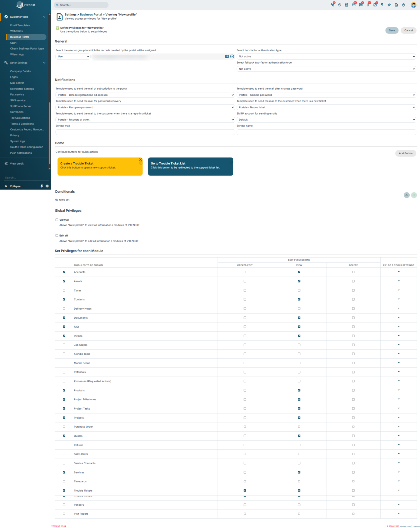Click the vtenext.com footer link
This screenshot has width=420, height=528.
(405, 526)
